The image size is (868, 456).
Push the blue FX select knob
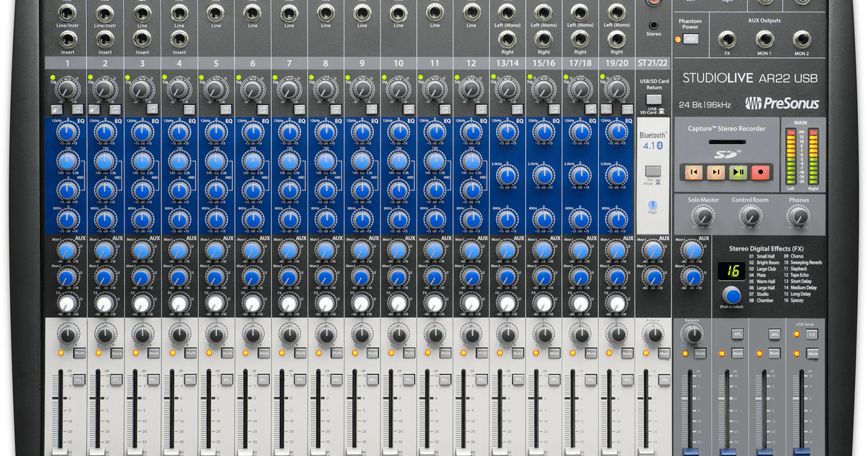[x=733, y=295]
